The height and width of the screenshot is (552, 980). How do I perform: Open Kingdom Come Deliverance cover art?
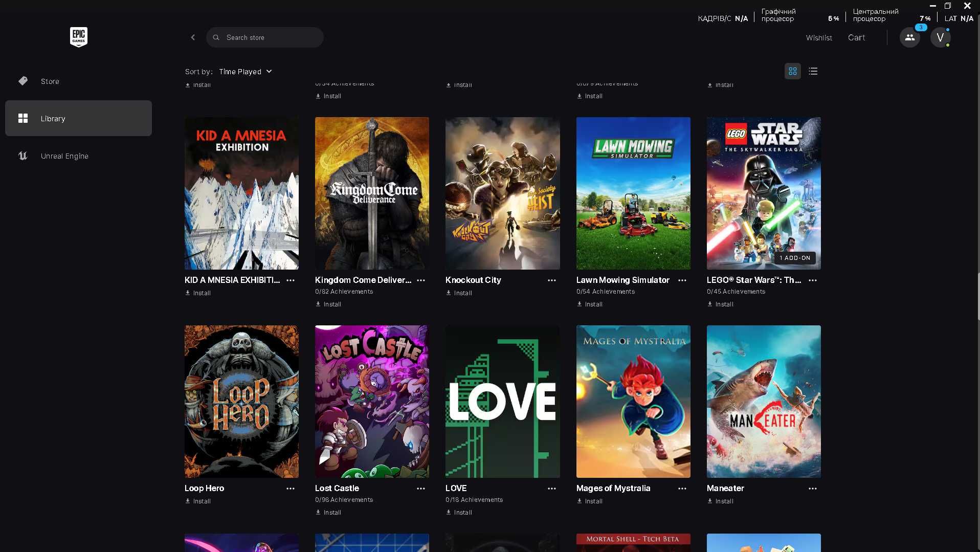click(372, 193)
